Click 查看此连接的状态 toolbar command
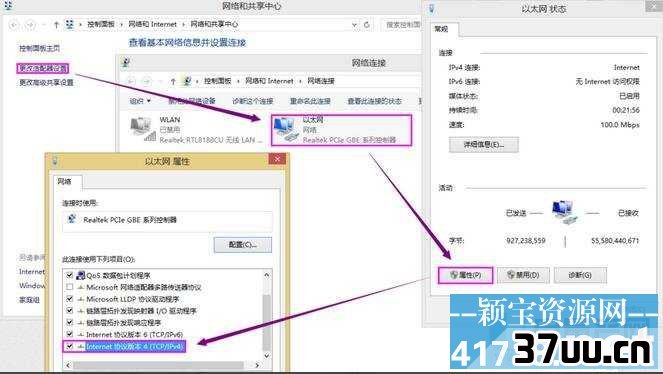The height and width of the screenshot is (374, 663). [x=375, y=101]
